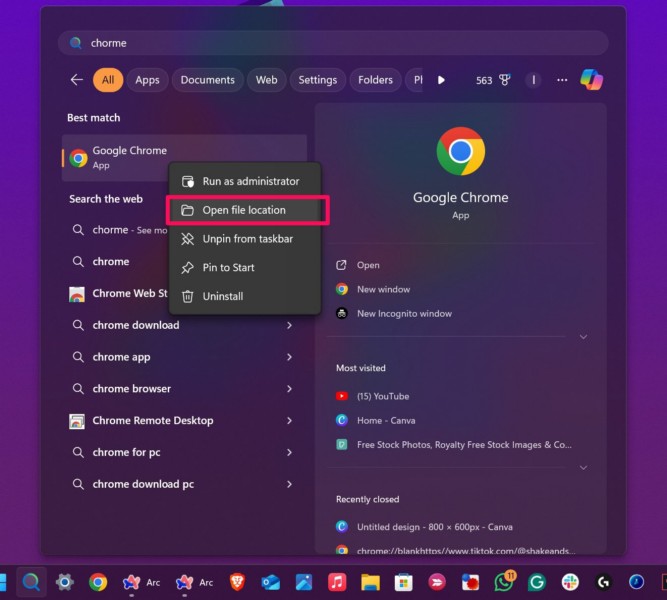This screenshot has height=600, width=667.
Task: Open the (15) YouTube most visited link
Action: pyautogui.click(x=373, y=396)
